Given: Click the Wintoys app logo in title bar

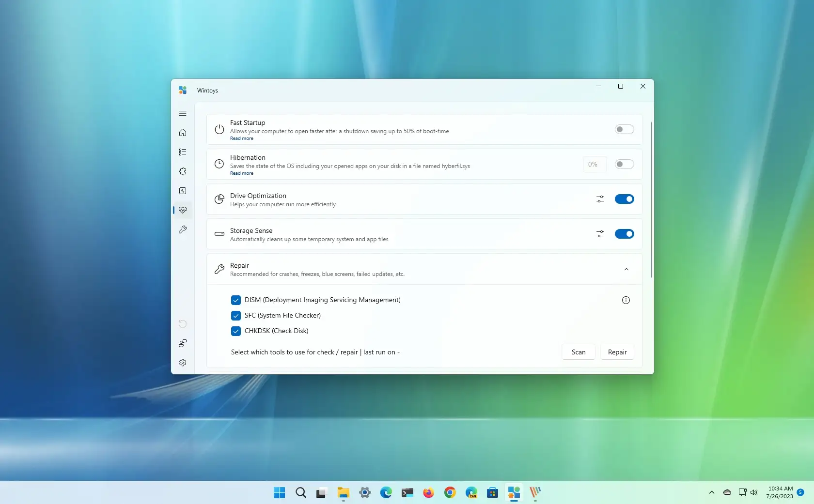Looking at the screenshot, I should (183, 90).
